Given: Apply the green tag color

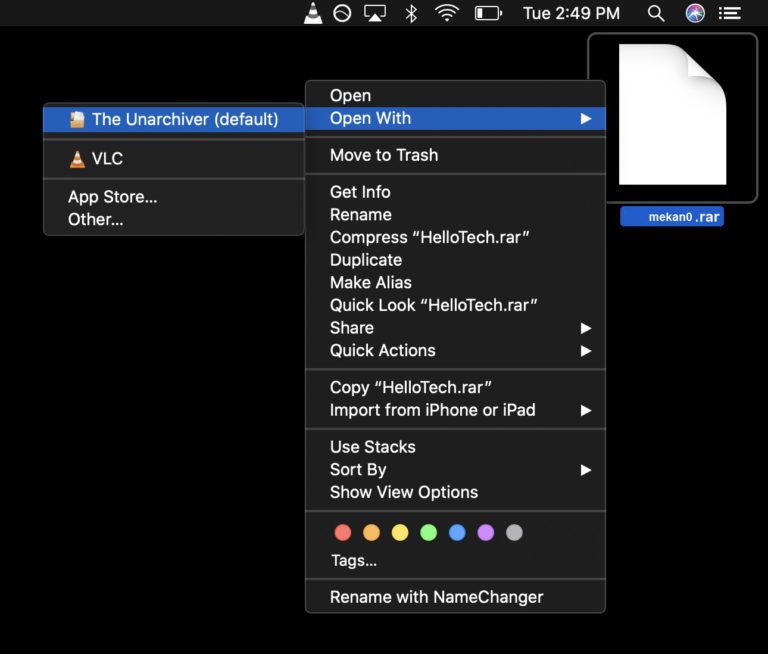Looking at the screenshot, I should pyautogui.click(x=429, y=533).
